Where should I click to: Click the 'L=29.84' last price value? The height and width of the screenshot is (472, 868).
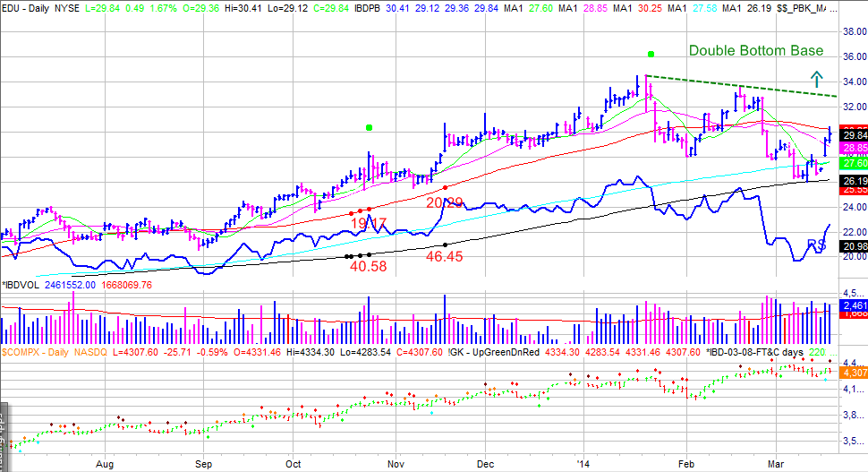coord(101,8)
